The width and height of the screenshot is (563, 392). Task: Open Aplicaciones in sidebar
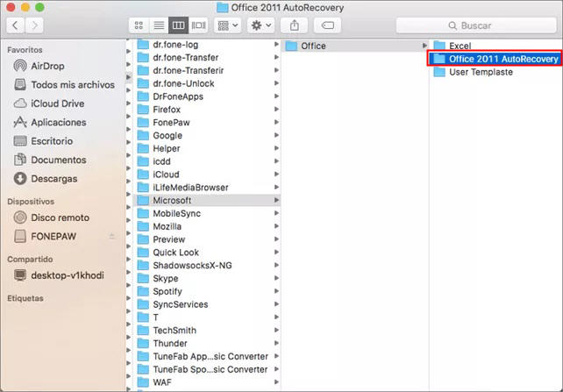pyautogui.click(x=50, y=123)
